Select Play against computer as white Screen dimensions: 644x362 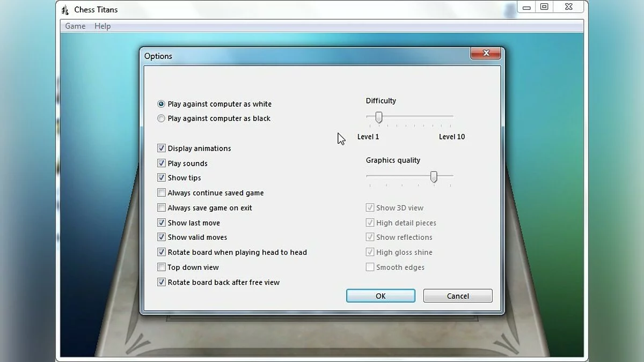coord(161,104)
